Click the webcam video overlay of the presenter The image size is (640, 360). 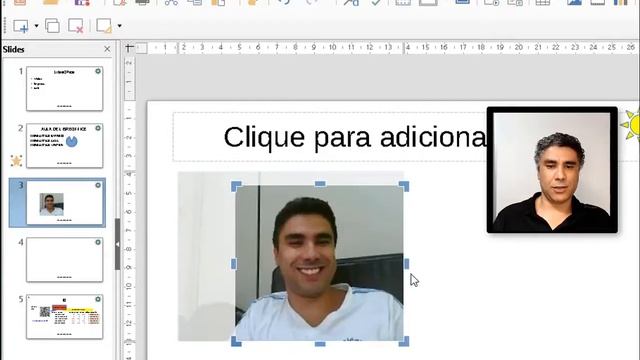point(552,170)
